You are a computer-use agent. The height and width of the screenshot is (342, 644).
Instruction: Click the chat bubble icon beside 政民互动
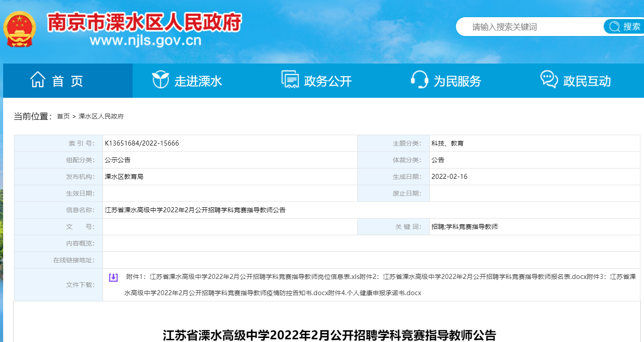pos(549,80)
